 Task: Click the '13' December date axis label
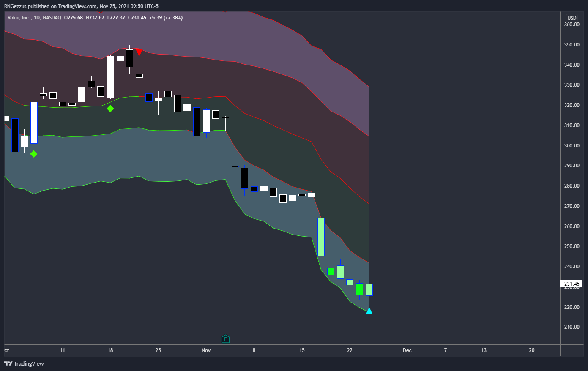coord(484,350)
